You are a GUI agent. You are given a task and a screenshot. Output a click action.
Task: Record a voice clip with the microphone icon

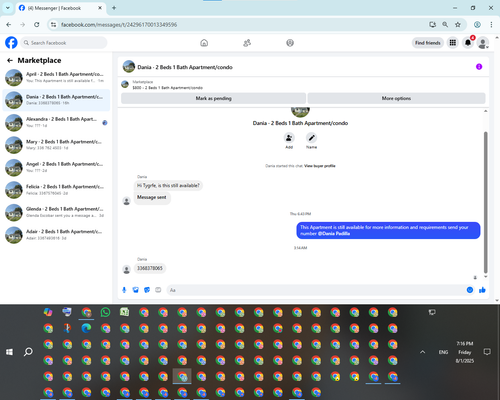[124, 290]
